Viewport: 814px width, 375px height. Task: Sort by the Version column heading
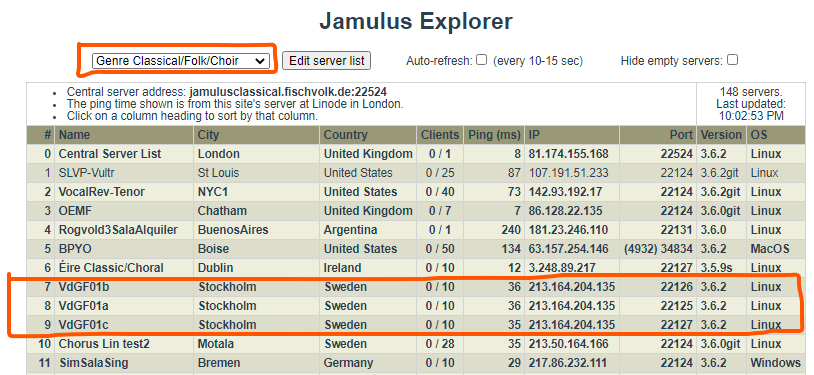(721, 135)
